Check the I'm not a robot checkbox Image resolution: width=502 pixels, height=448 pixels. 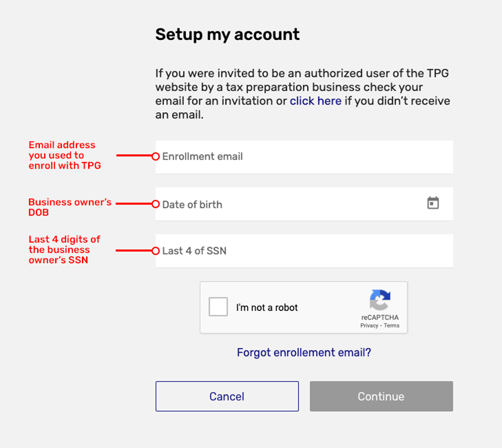(218, 307)
